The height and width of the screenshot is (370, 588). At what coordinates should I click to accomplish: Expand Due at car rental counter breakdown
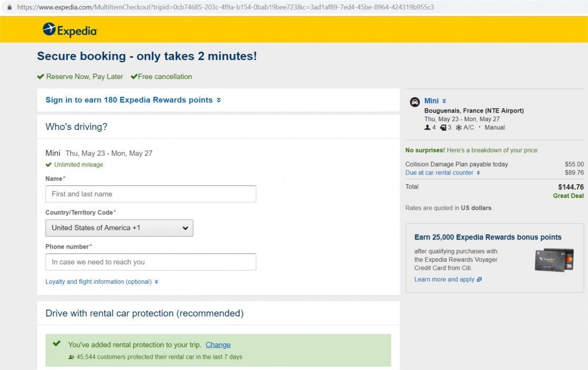coord(442,173)
